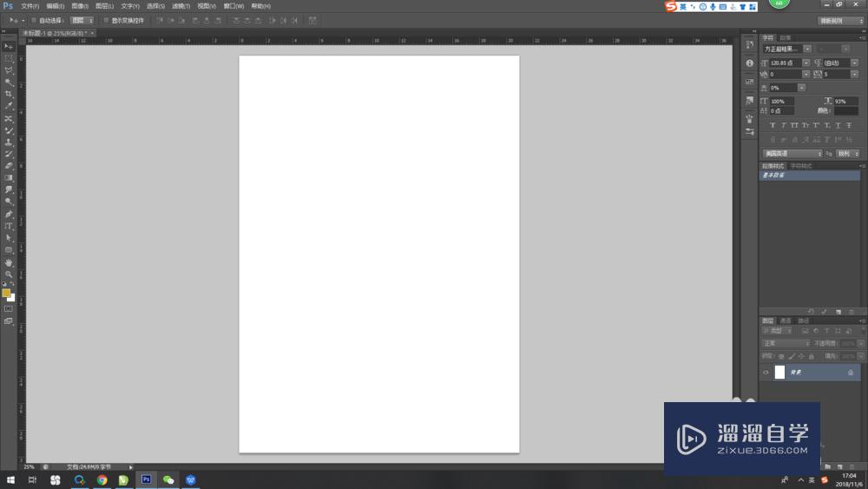
Task: Select the Zoom tool
Action: point(9,274)
